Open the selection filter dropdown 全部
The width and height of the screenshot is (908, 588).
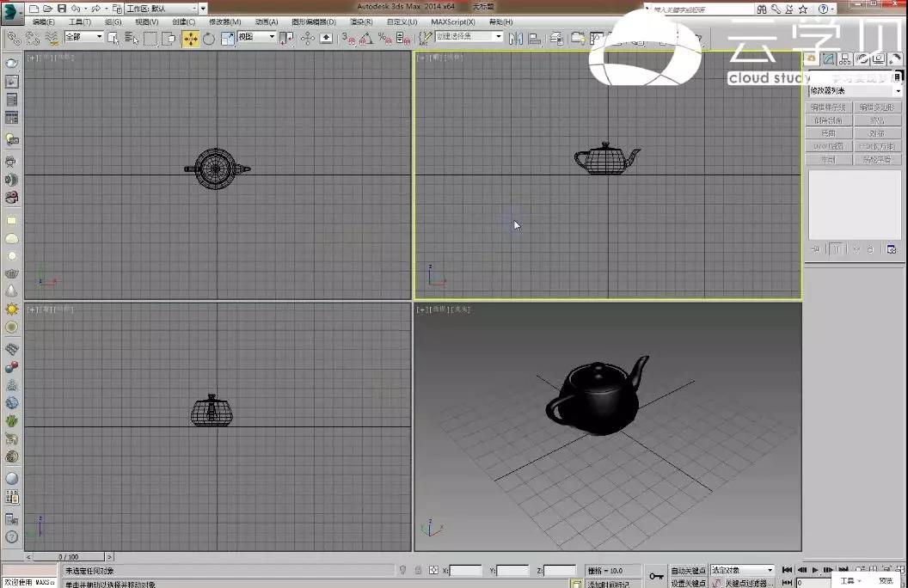(84, 36)
